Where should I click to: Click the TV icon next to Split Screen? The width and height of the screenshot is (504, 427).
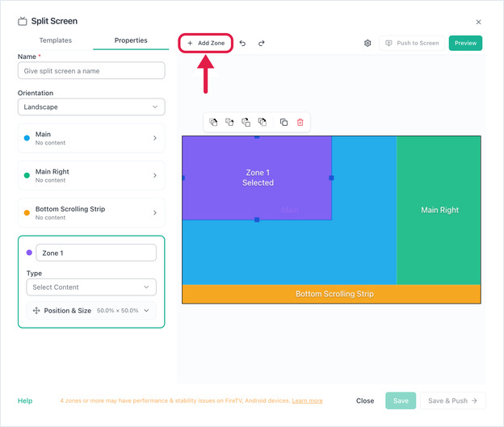[23, 21]
